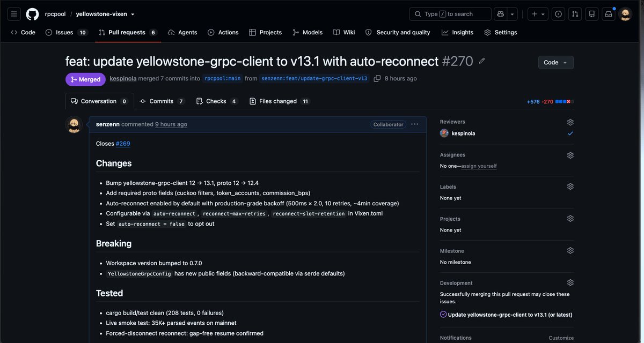Screen dimensions: 644x343
Task: Open the Pull requests tab
Action: click(x=128, y=32)
